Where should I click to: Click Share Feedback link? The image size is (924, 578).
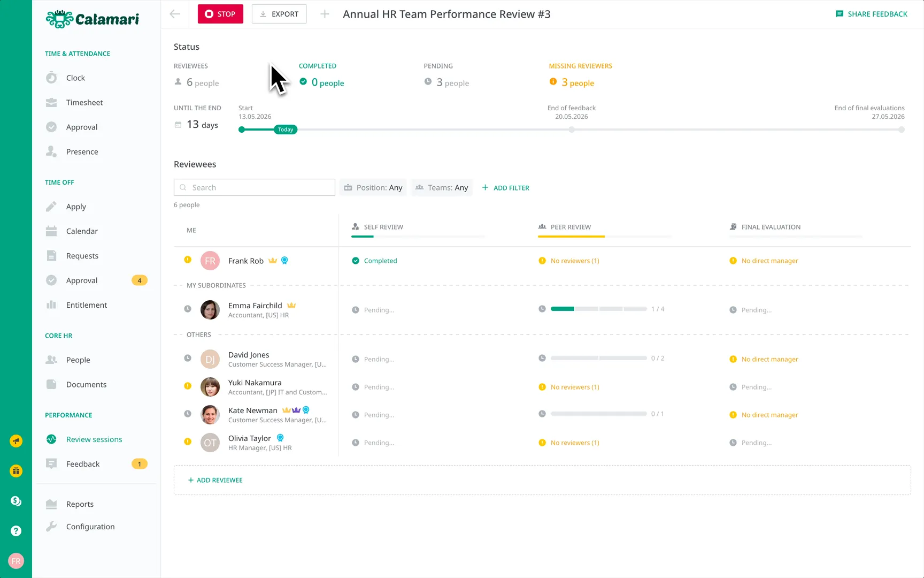point(872,14)
